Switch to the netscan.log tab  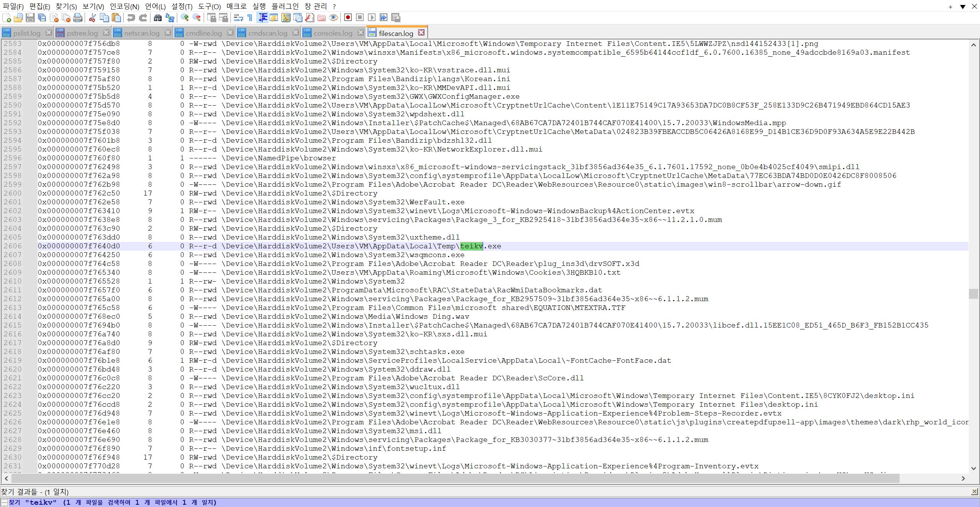click(141, 33)
